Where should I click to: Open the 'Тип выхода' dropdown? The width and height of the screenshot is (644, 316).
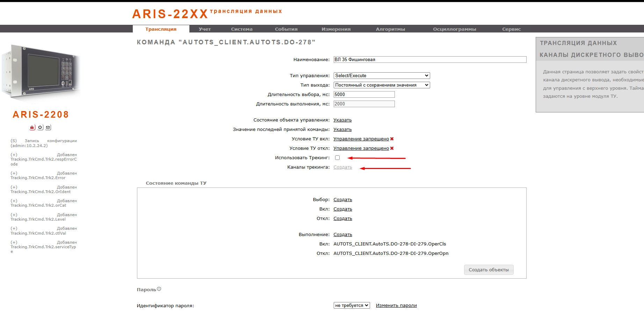point(382,85)
